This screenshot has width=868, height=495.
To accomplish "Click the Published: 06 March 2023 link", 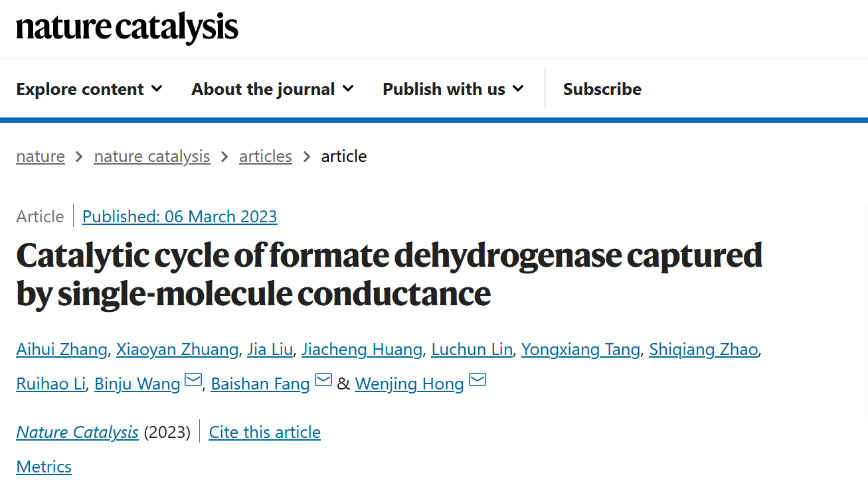I will (179, 216).
